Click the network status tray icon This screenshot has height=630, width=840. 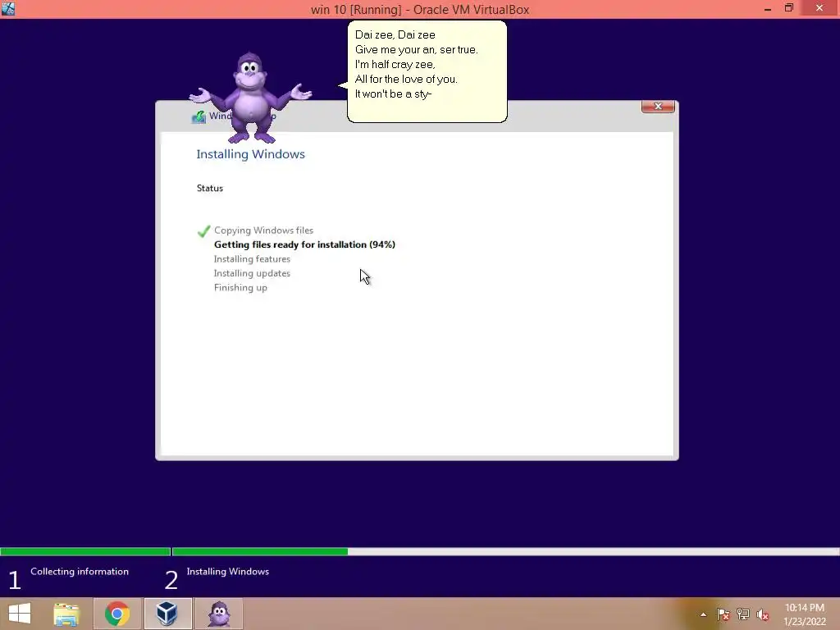743,614
